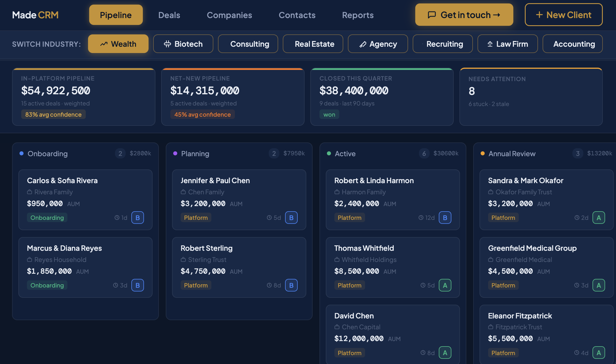616x364 pixels.
Task: Click the Agency pen icon
Action: (363, 44)
